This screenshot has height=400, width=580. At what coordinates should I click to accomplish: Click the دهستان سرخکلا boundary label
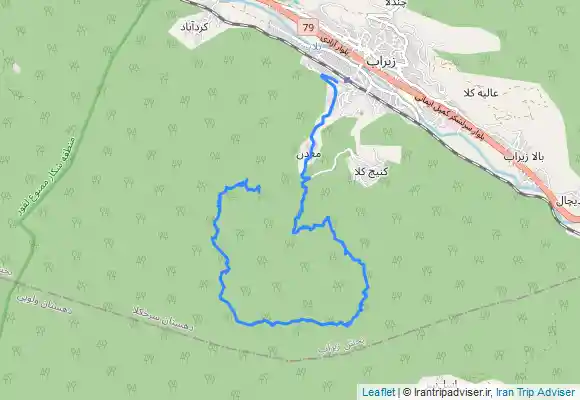(163, 319)
